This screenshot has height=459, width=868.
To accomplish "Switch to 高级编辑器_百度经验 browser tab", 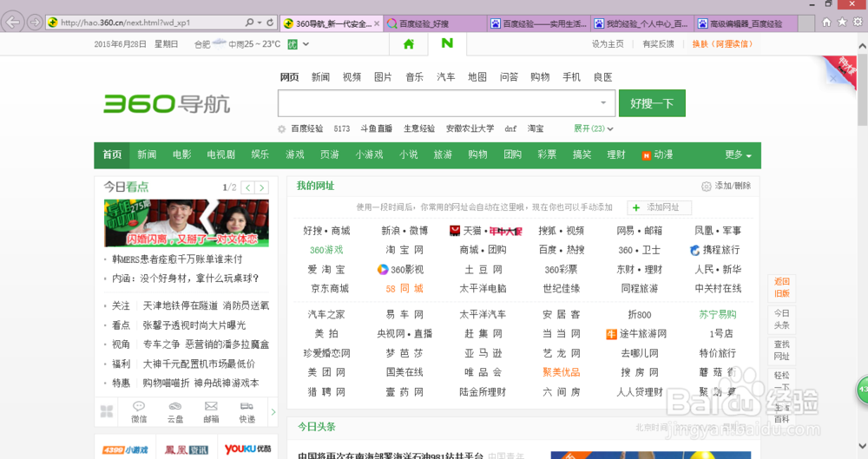I will tap(746, 23).
